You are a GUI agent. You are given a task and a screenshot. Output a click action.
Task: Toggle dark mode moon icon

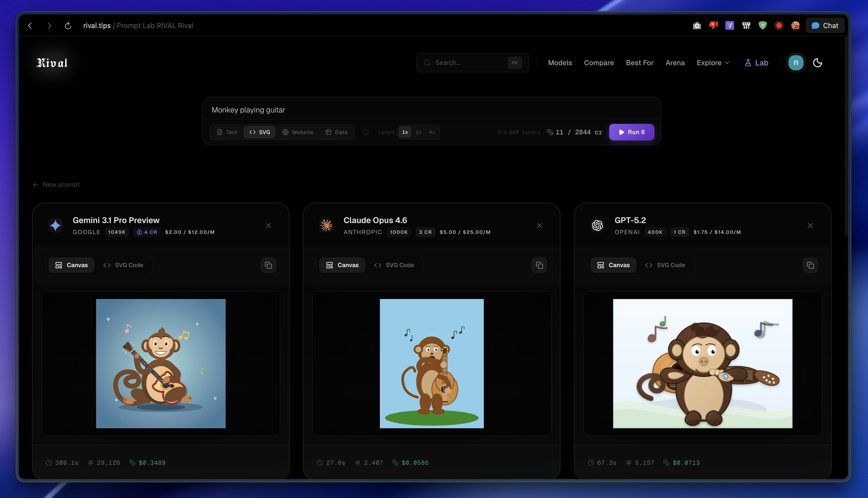(x=817, y=63)
